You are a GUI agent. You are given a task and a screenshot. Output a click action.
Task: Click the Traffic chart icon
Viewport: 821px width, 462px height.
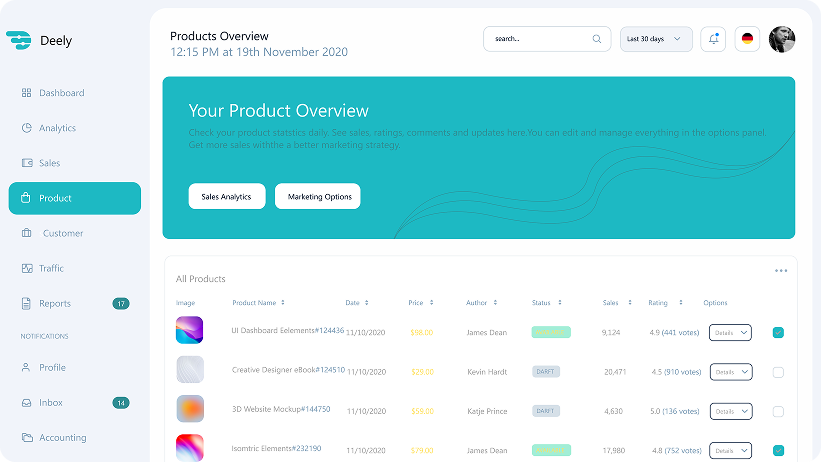point(27,268)
